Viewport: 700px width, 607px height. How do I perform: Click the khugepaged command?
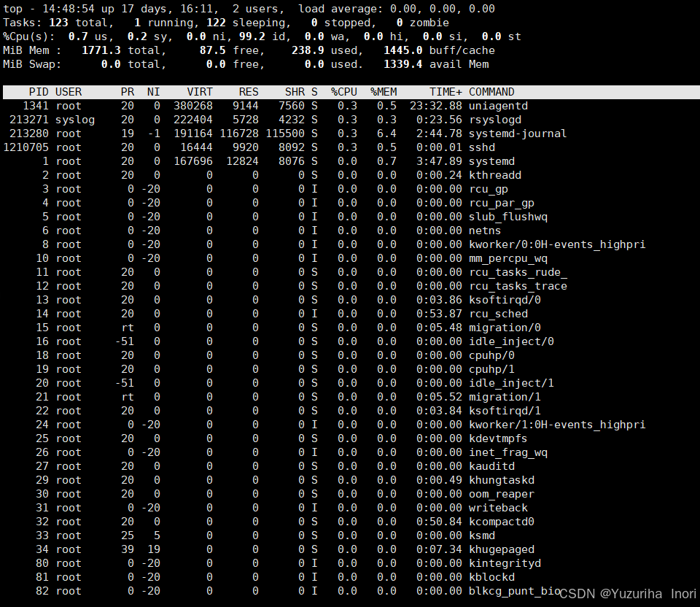502,549
